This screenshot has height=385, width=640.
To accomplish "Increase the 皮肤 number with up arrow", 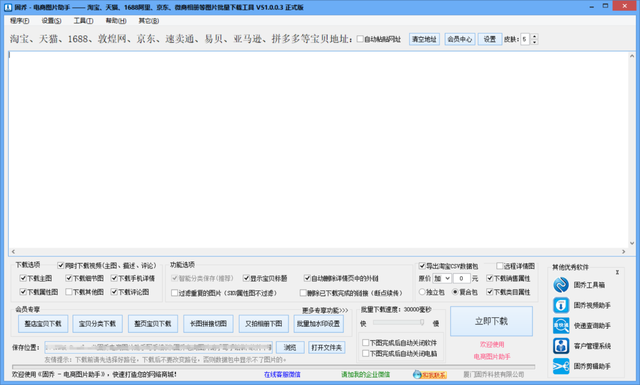I will 534,37.
